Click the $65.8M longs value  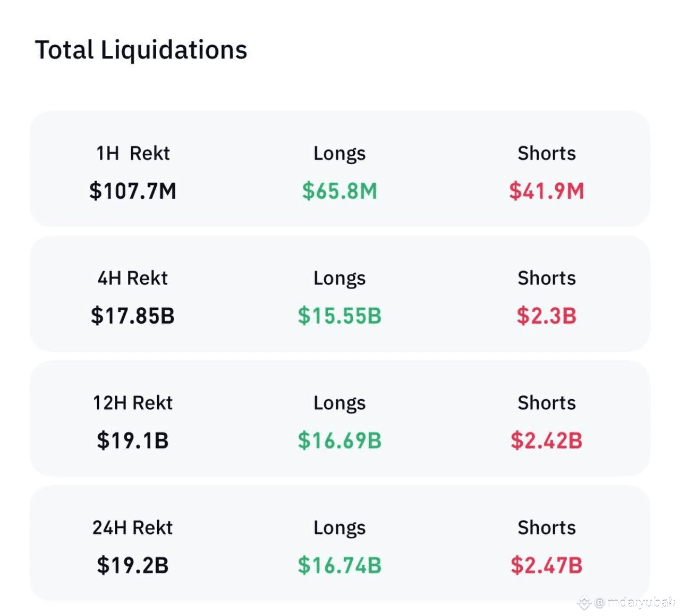click(x=339, y=191)
